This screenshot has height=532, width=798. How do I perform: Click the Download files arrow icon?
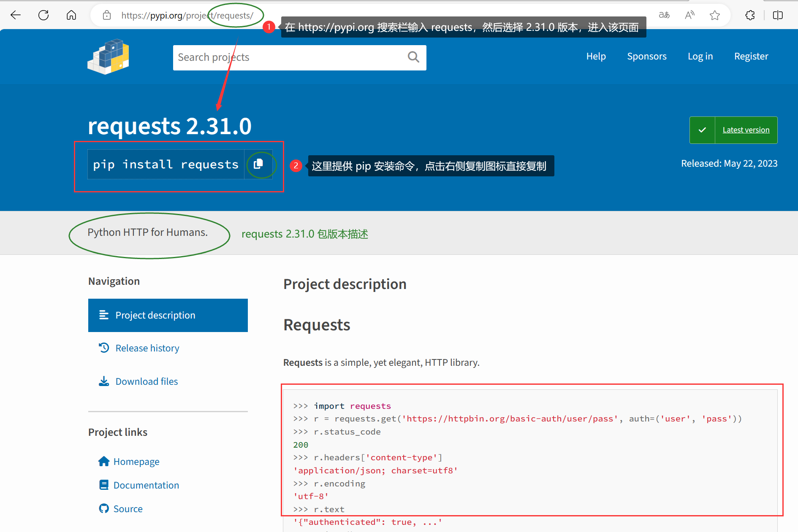[x=104, y=381]
